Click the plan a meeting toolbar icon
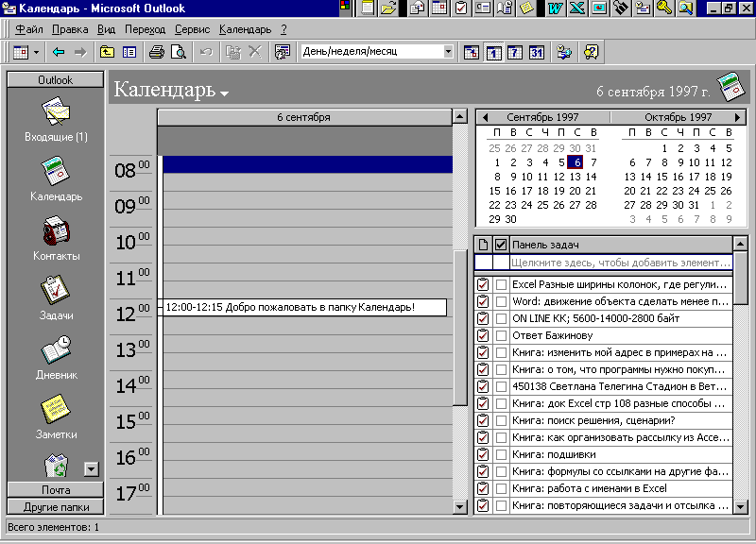The width and height of the screenshot is (756, 544). 283,52
